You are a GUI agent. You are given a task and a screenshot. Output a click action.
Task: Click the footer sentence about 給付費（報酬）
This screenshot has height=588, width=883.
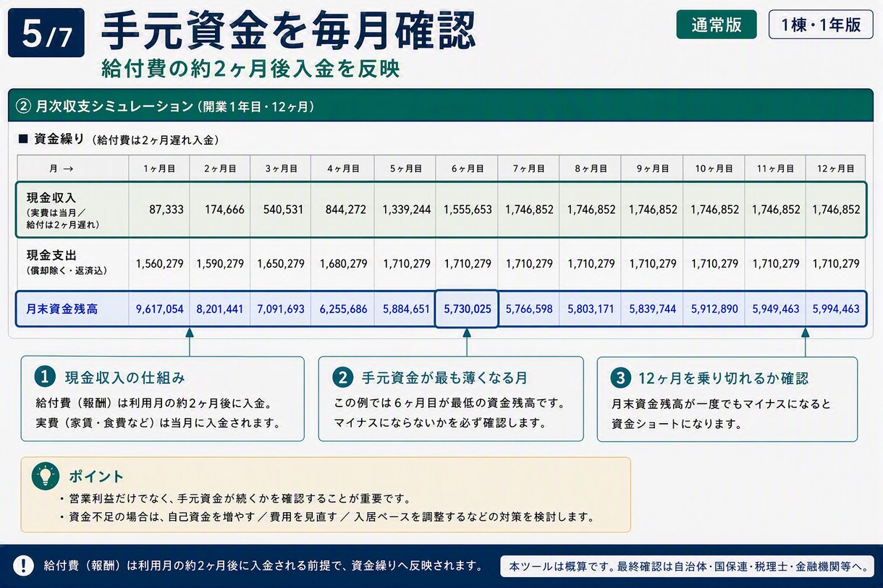(263, 565)
